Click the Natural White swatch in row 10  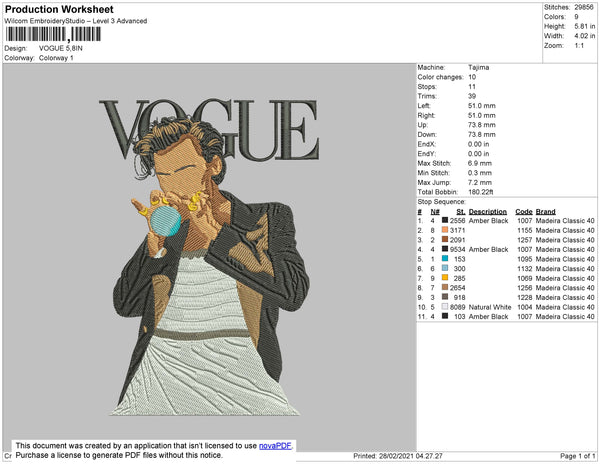445,306
